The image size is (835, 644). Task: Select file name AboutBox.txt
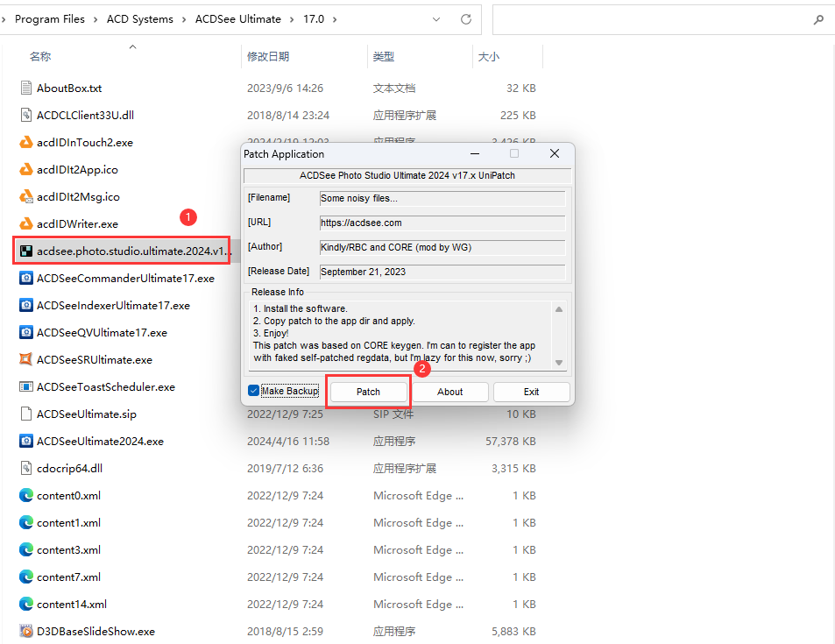[69, 88]
